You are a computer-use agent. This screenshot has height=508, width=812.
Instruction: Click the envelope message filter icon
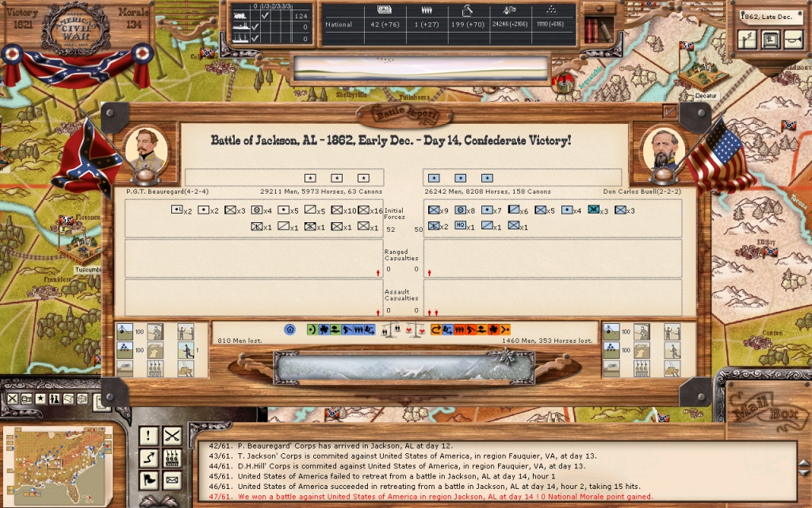pos(172,480)
